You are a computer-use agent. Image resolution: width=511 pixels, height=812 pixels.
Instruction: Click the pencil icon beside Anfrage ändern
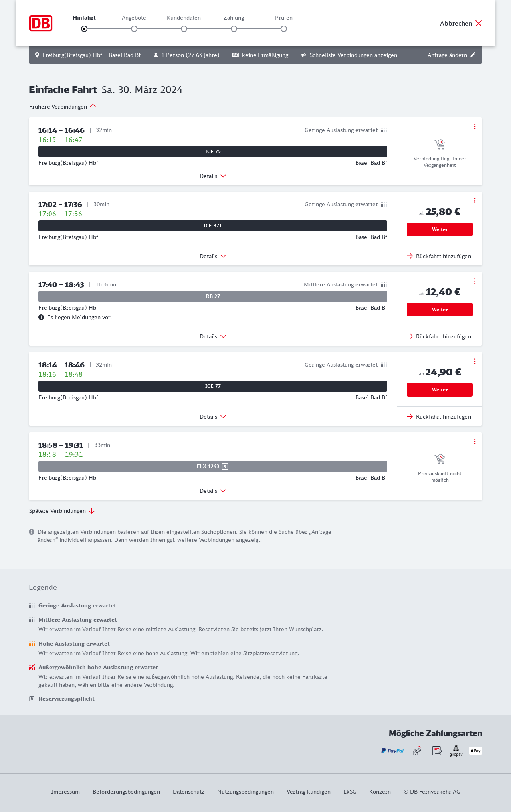tap(473, 55)
